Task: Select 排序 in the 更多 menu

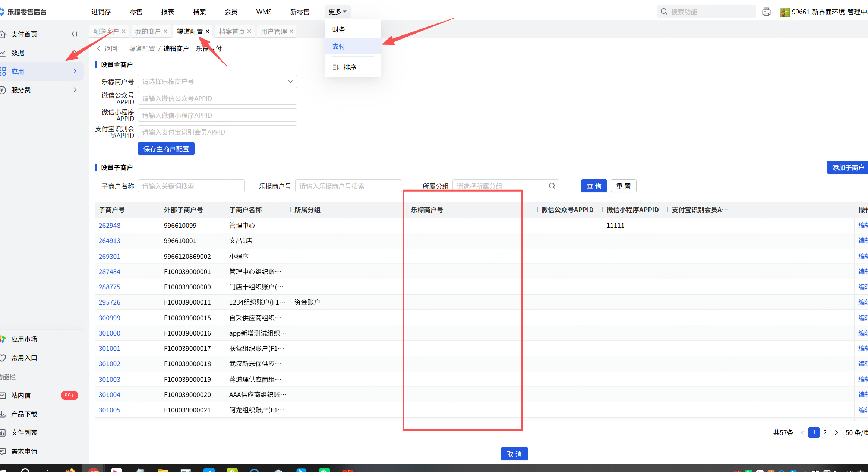Action: pyautogui.click(x=350, y=67)
